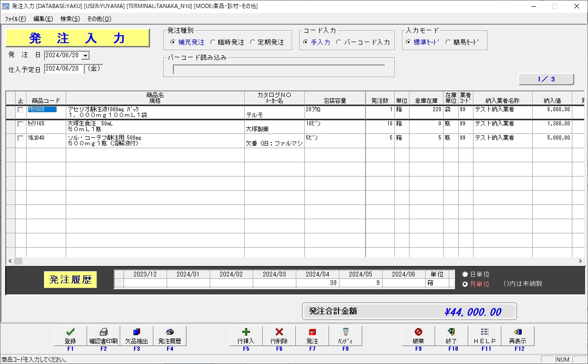
Task: Click the 発注 (F7) order button
Action: (312, 336)
